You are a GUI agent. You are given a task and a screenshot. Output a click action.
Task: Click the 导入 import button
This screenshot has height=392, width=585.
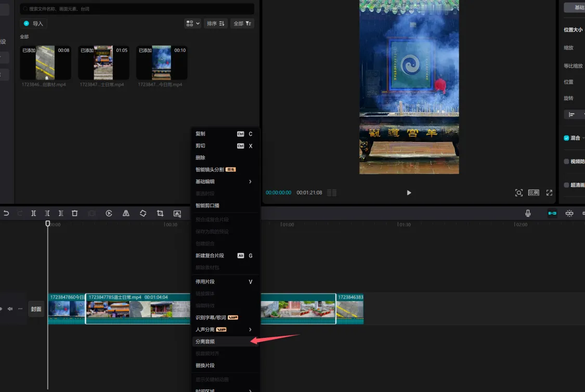coord(33,23)
